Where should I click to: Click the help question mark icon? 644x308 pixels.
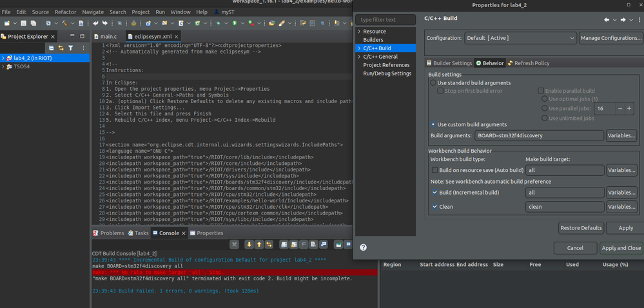point(363,247)
